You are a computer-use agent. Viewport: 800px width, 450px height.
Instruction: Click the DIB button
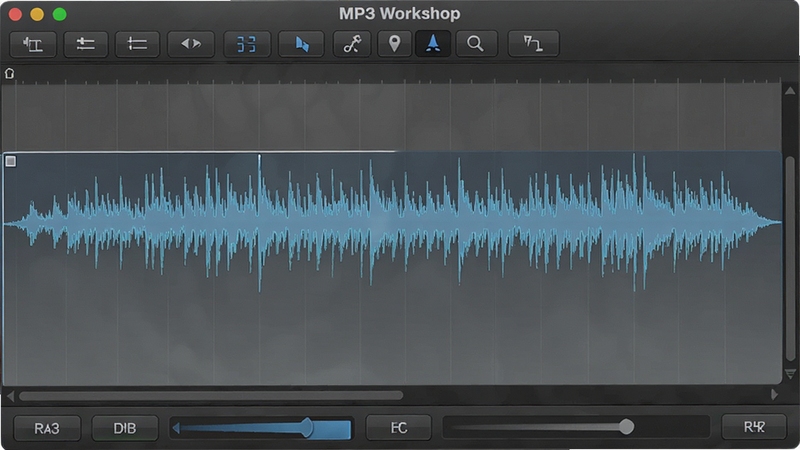tap(124, 428)
